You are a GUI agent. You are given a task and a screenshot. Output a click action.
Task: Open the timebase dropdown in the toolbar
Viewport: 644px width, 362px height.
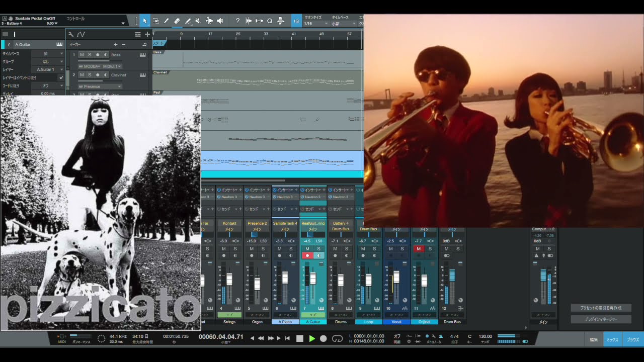click(x=344, y=24)
